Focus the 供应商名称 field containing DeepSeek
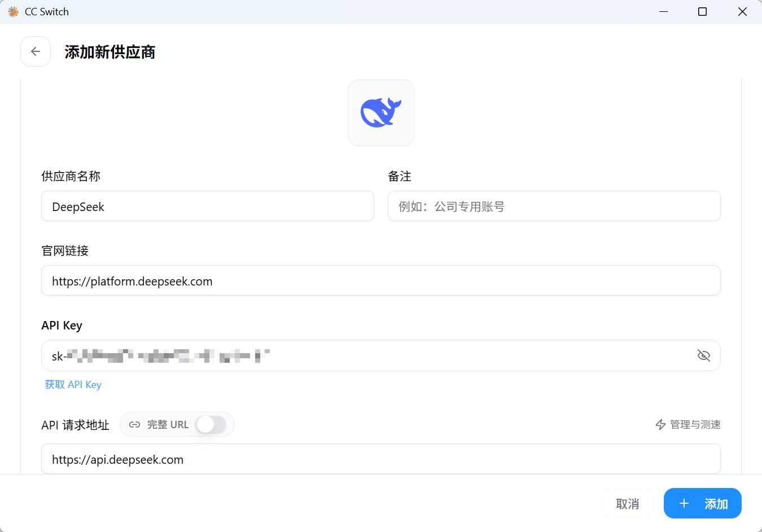The image size is (762, 532). pos(208,206)
